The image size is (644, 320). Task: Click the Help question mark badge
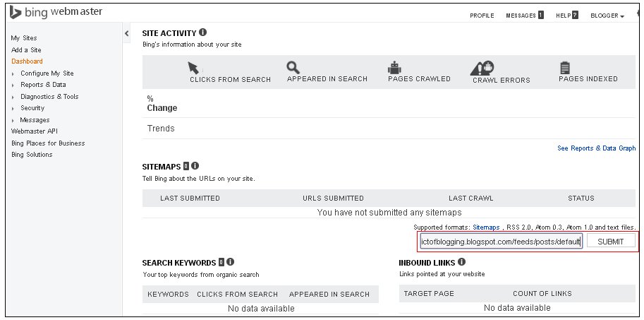(x=575, y=16)
